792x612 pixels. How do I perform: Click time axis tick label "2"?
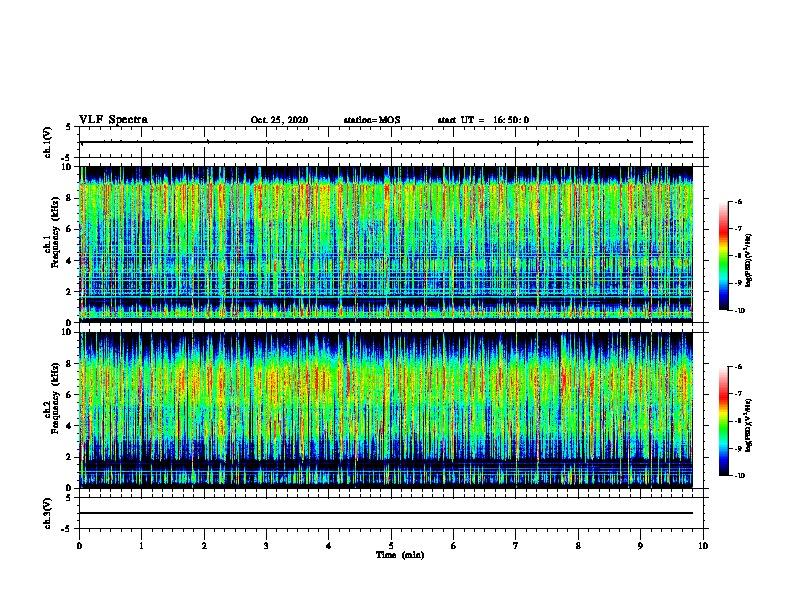click(204, 546)
